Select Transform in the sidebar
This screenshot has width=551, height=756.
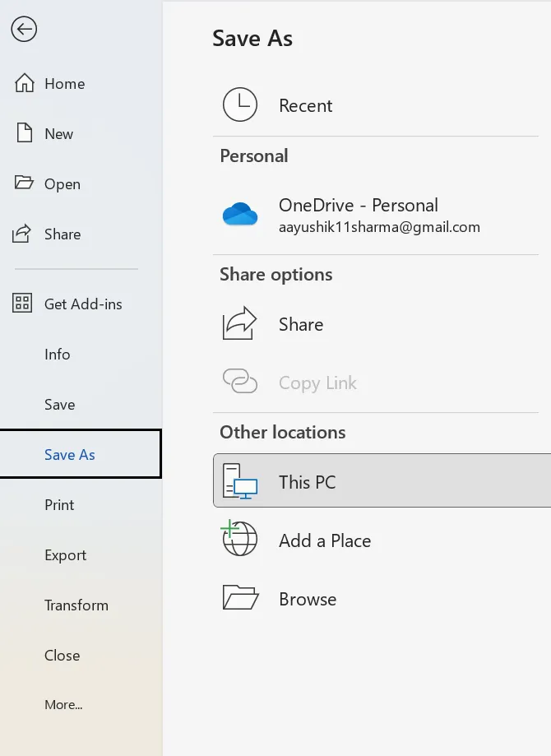point(81,605)
